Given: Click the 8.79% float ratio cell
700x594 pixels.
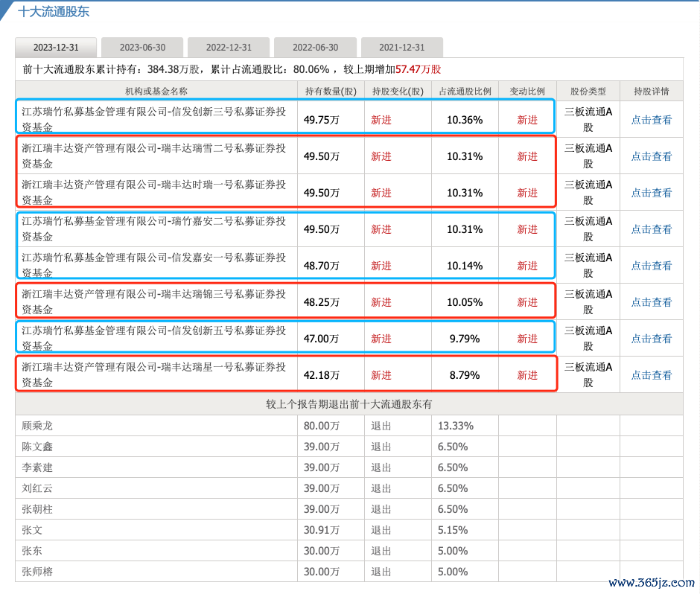Looking at the screenshot, I should click(x=465, y=376).
